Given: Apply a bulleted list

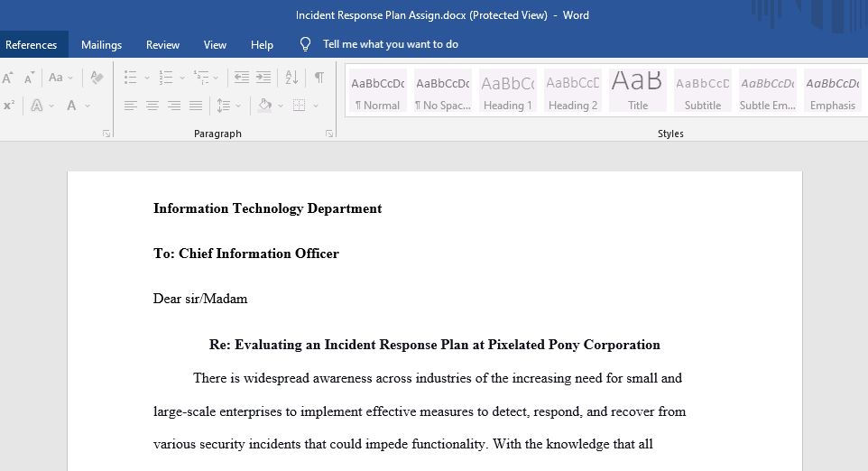Looking at the screenshot, I should click(131, 78).
